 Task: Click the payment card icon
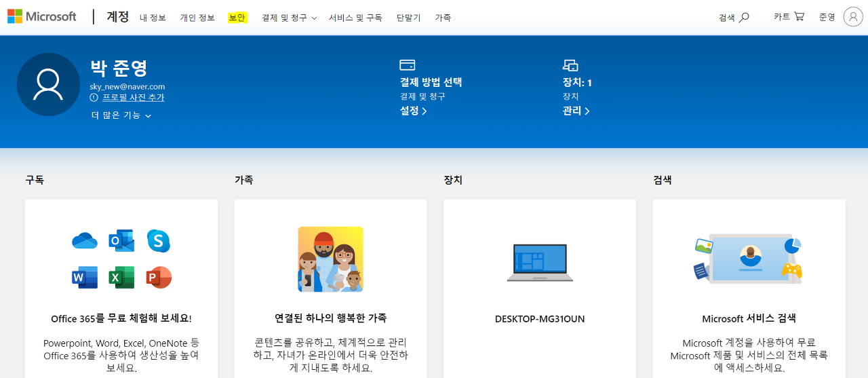point(408,65)
